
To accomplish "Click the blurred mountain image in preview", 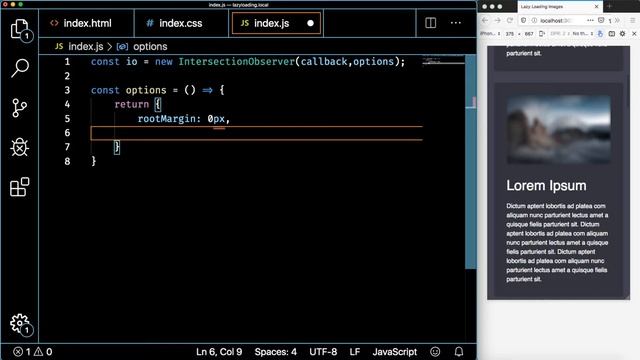I will pos(558,129).
